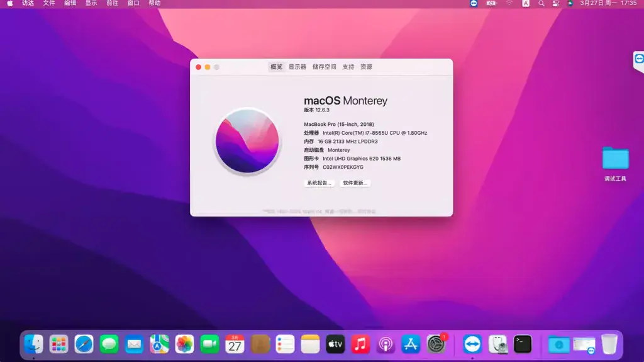Open TeamViewer from the Dock
Screen dimensions: 644x362
click(x=472, y=344)
